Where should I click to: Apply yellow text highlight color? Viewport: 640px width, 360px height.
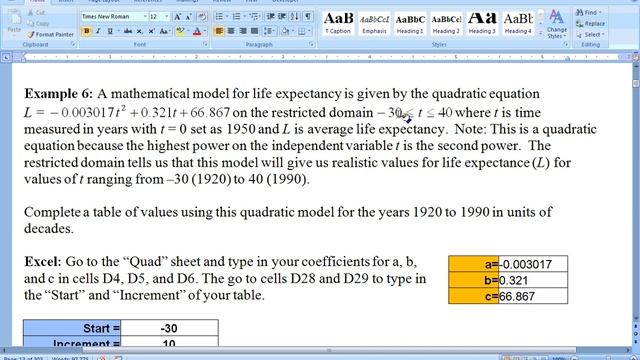click(x=179, y=31)
